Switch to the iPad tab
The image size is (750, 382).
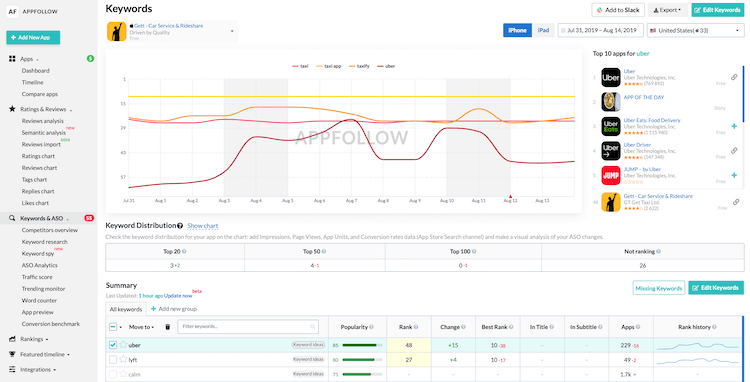coord(543,30)
